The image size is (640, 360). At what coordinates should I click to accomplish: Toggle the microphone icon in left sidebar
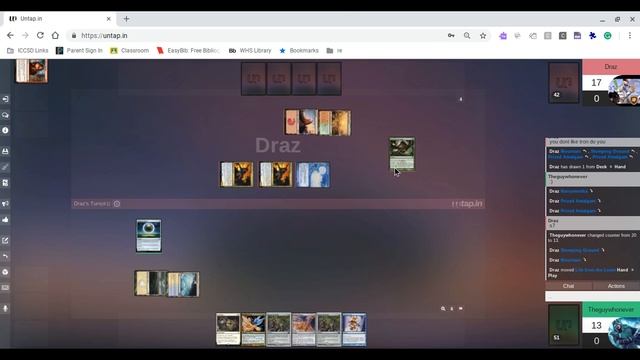tap(5, 308)
